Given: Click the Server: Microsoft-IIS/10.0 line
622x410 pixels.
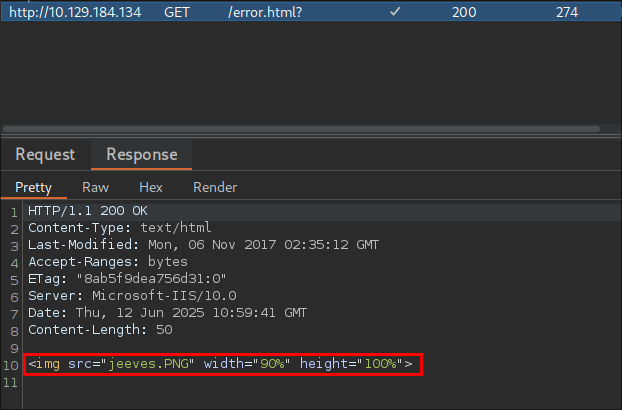Looking at the screenshot, I should click(132, 296).
